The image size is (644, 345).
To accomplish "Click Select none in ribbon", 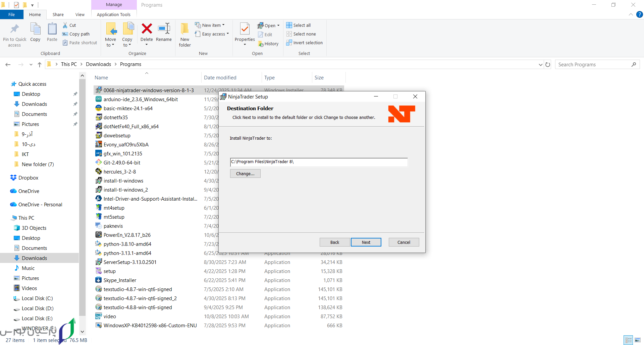I will [x=301, y=34].
